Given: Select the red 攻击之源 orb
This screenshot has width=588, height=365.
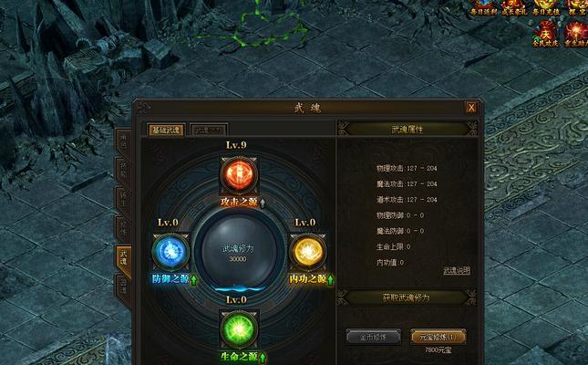Looking at the screenshot, I should 239,175.
